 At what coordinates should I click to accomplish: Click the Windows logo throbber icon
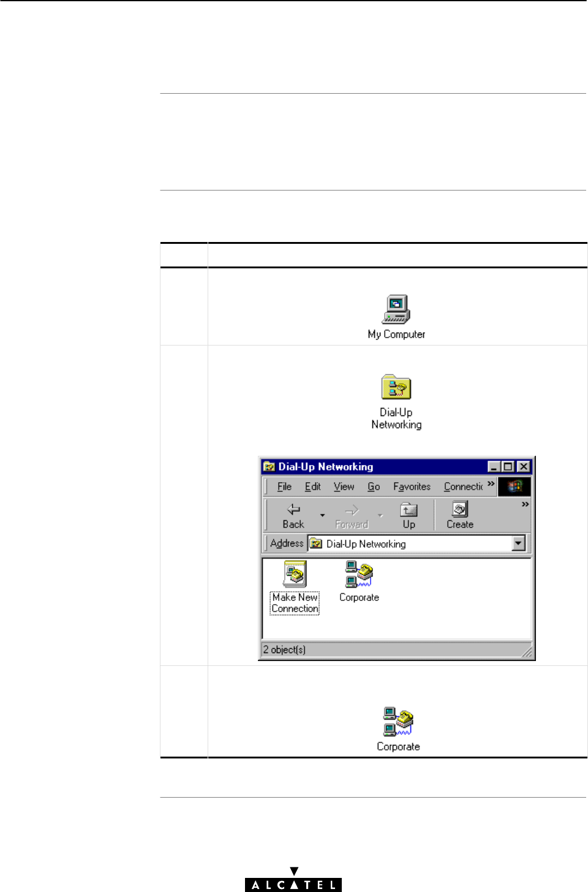pyautogui.click(x=514, y=486)
